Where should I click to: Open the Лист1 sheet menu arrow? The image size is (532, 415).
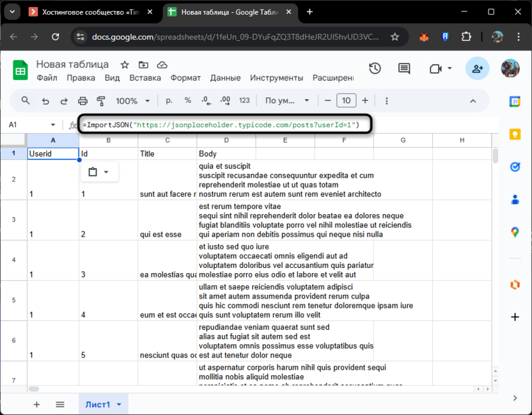click(x=118, y=404)
